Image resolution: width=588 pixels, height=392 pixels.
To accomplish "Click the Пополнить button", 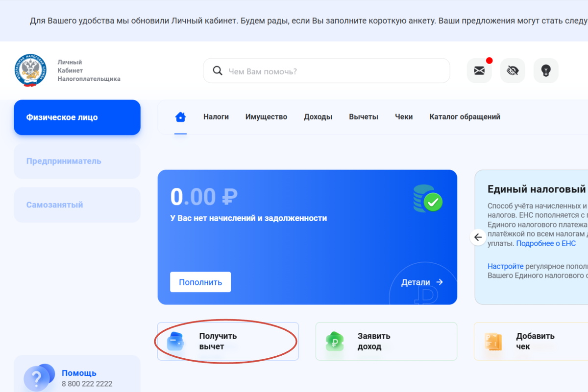I will pos(200,282).
